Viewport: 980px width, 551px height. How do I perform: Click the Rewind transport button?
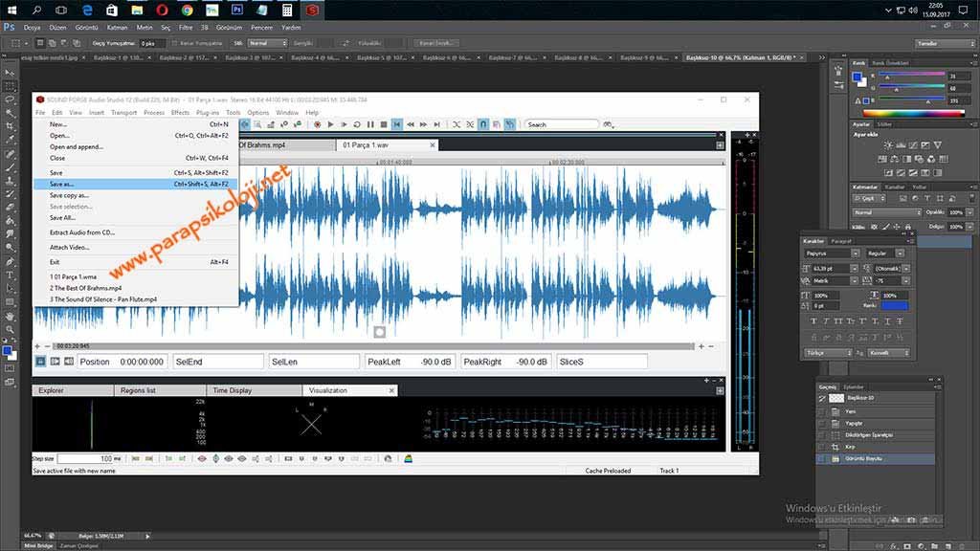pos(411,125)
